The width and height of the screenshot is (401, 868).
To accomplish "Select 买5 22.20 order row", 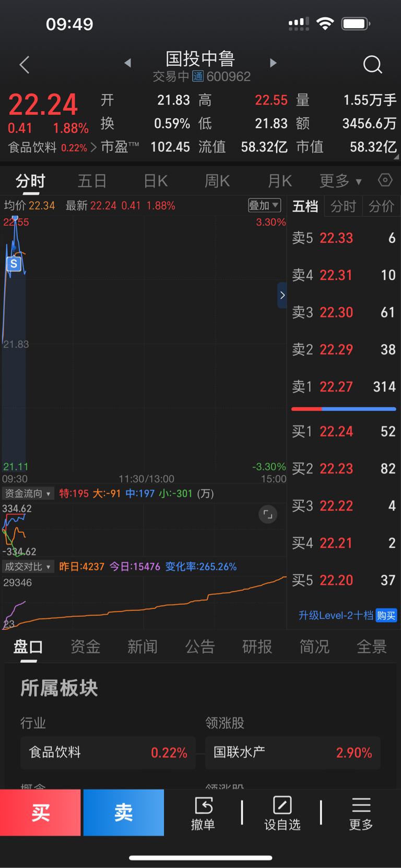I will 344,580.
